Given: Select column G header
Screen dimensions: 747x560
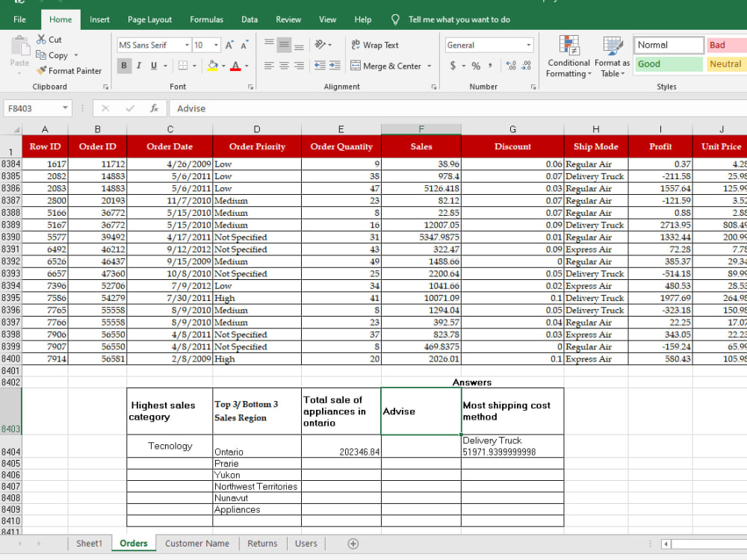Looking at the screenshot, I should [512, 129].
